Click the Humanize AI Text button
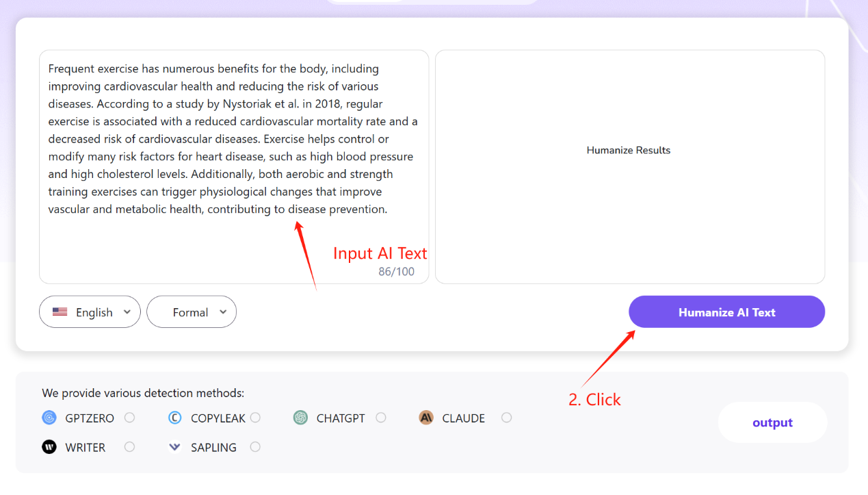The image size is (868, 495). (726, 312)
